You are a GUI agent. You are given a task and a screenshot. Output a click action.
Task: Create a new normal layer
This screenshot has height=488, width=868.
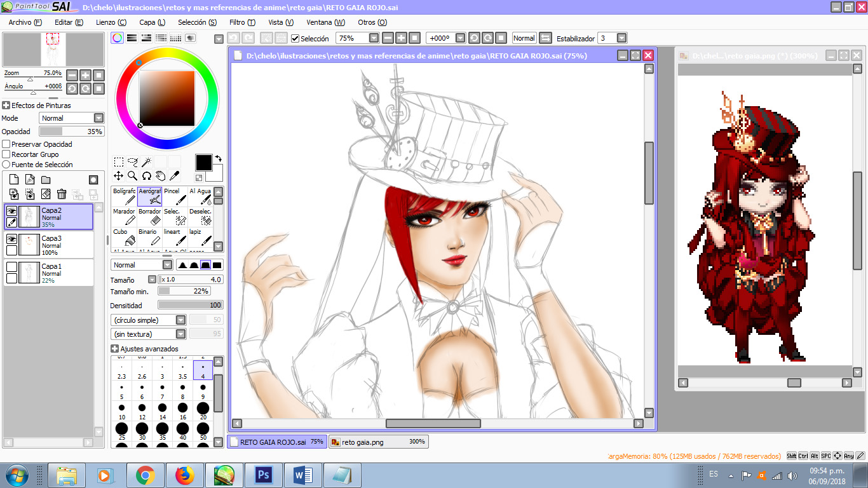pyautogui.click(x=14, y=180)
